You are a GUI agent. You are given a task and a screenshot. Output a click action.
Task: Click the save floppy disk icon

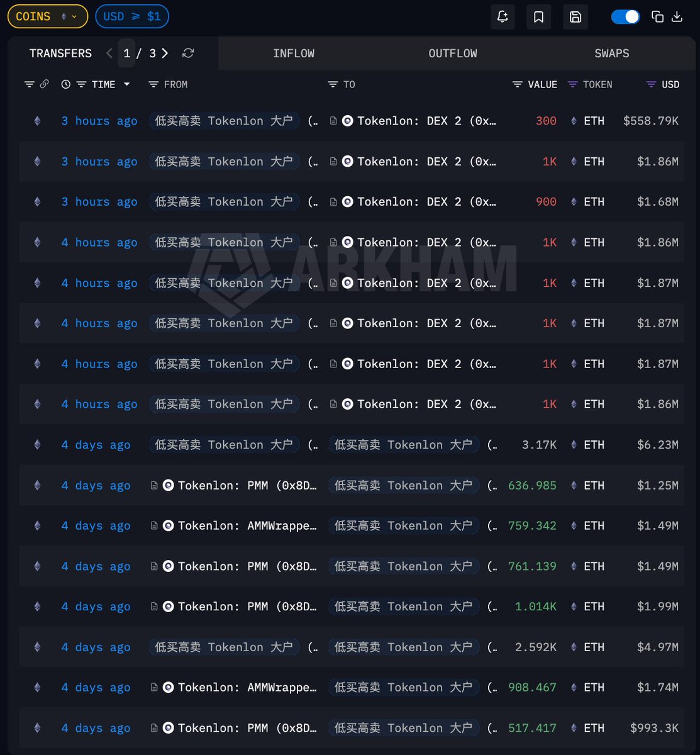tap(575, 17)
